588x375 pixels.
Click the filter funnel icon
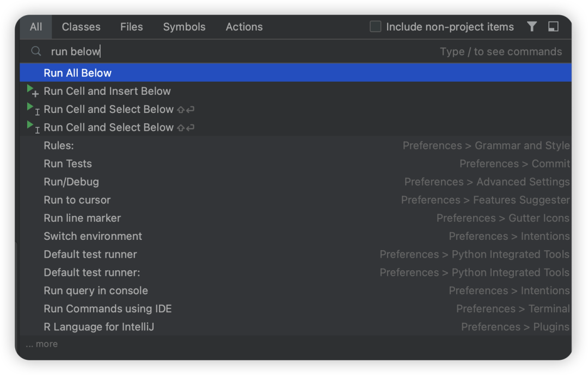[x=532, y=26]
